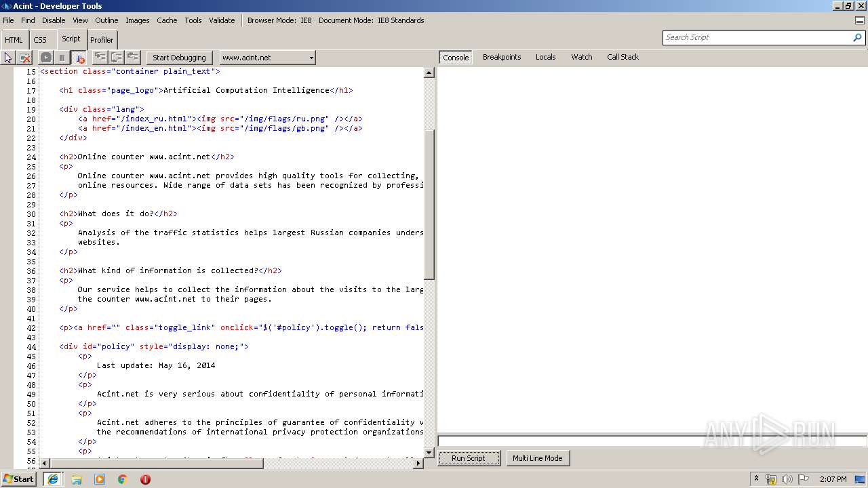
Task: Click the Start button
Action: pyautogui.click(x=18, y=479)
